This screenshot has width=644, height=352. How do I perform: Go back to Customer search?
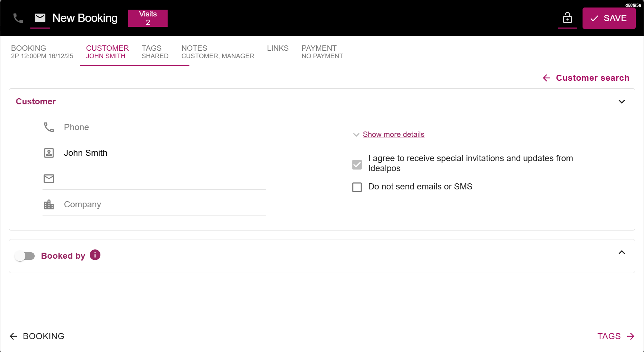point(586,78)
